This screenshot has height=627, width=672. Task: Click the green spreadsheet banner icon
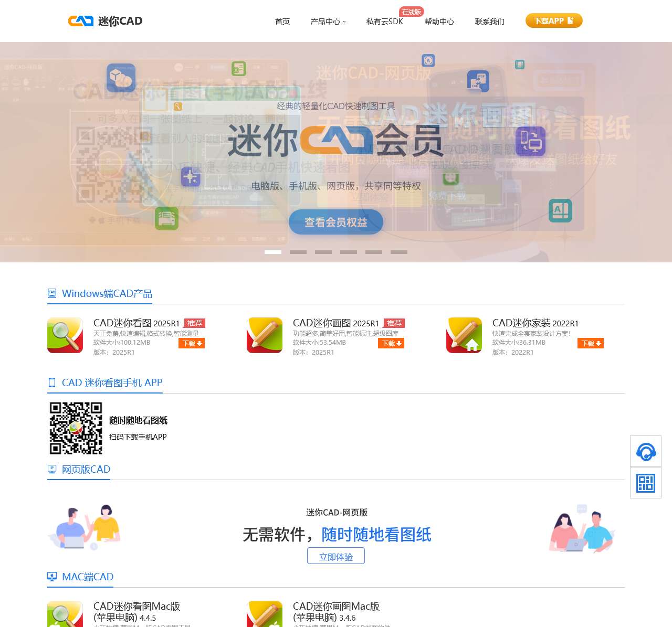239,68
